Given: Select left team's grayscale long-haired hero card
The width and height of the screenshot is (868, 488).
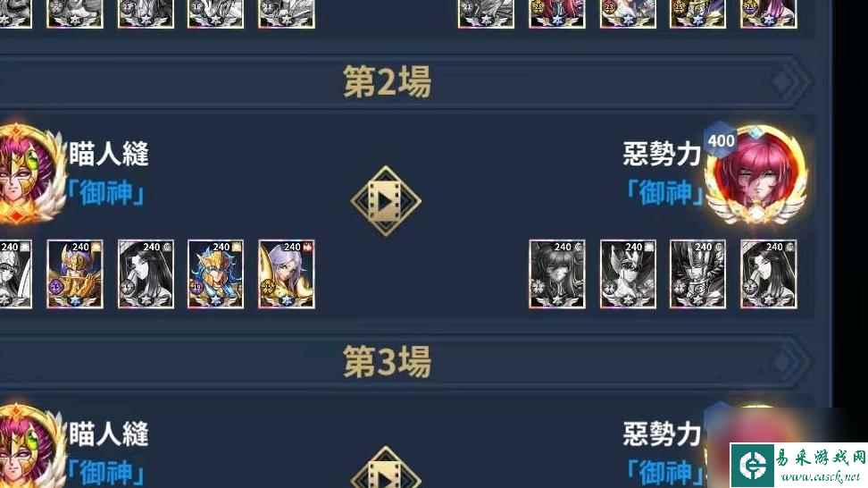Looking at the screenshot, I should (146, 274).
